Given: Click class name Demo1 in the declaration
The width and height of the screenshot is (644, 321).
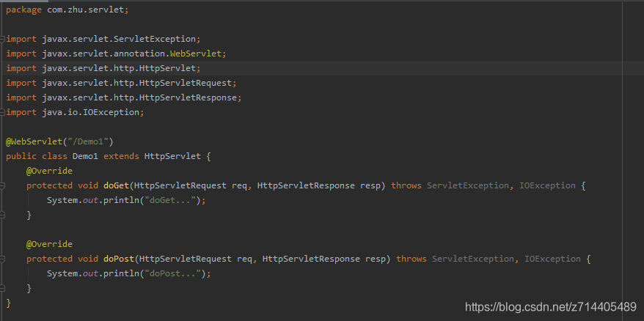Looking at the screenshot, I should [85, 156].
